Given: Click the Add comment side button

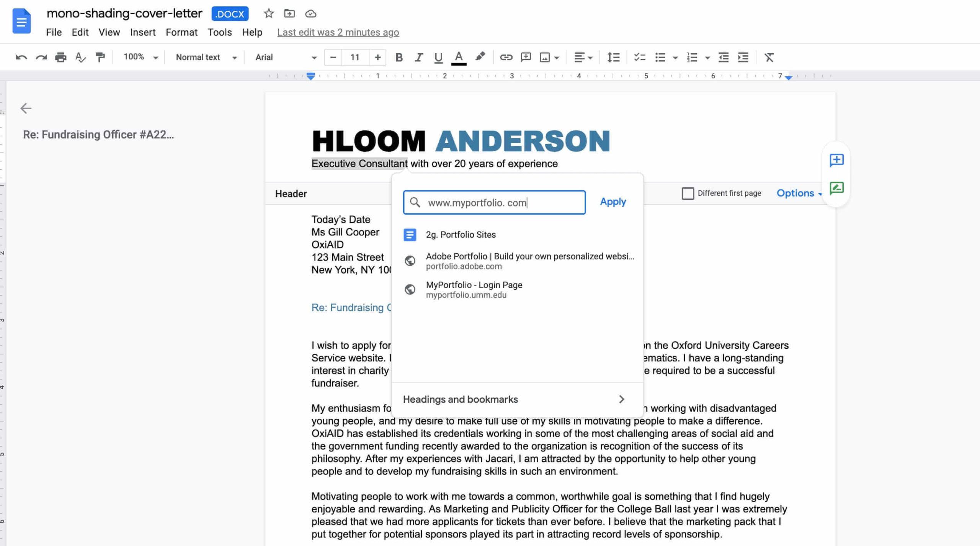Looking at the screenshot, I should 836,160.
